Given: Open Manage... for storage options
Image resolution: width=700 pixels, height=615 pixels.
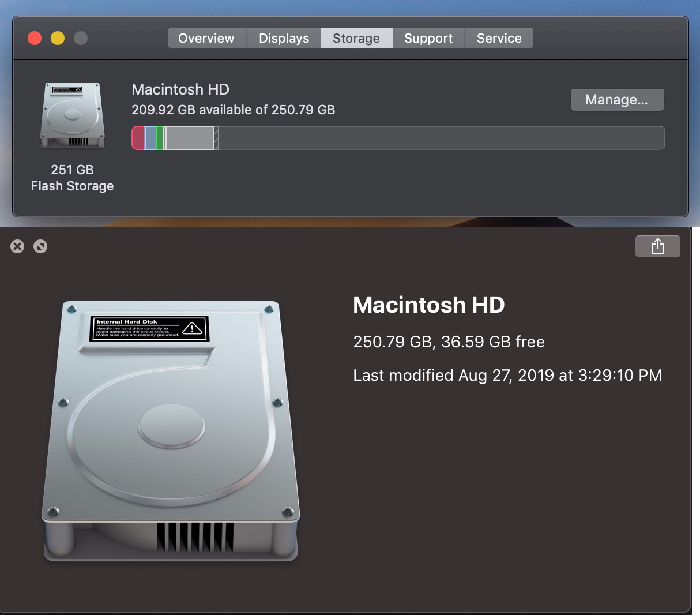Looking at the screenshot, I should 617,99.
